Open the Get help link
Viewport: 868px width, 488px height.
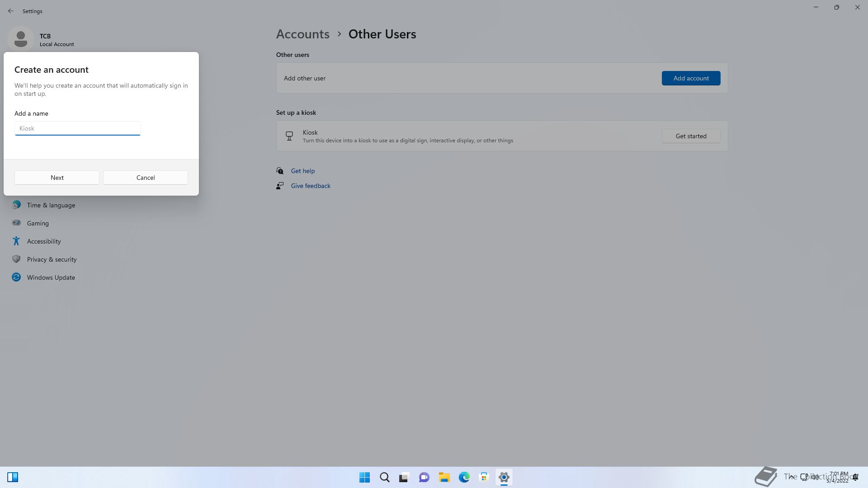(302, 171)
